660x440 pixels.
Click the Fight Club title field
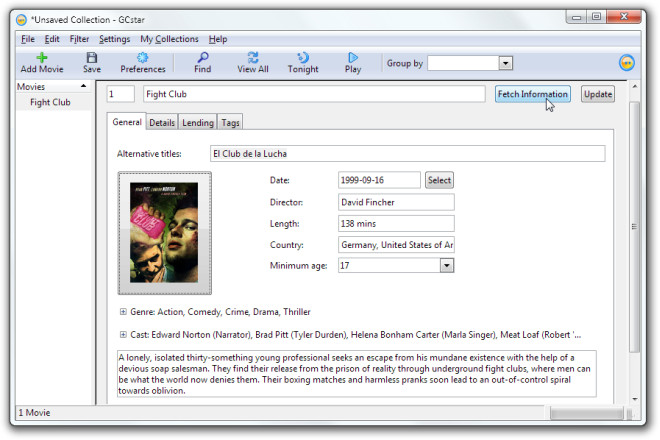tap(314, 94)
